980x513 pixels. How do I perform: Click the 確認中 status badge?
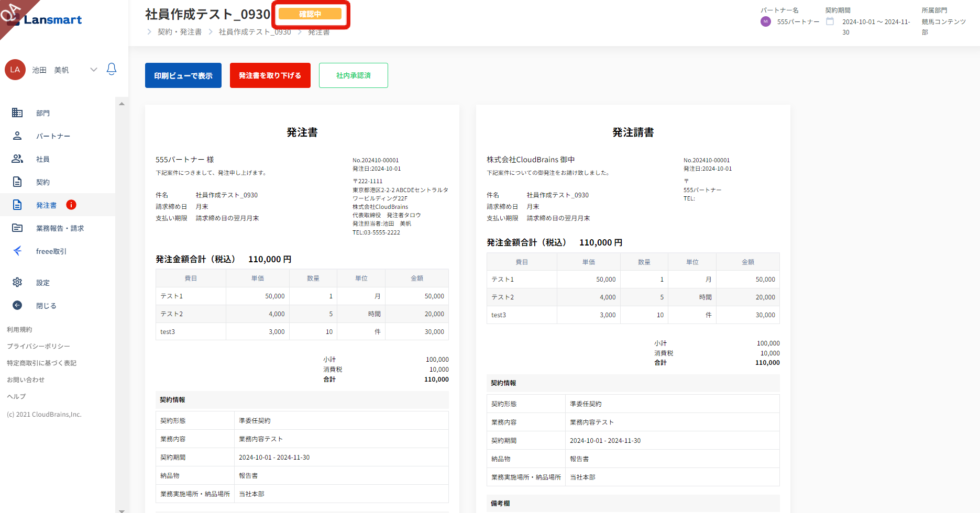pyautogui.click(x=310, y=14)
